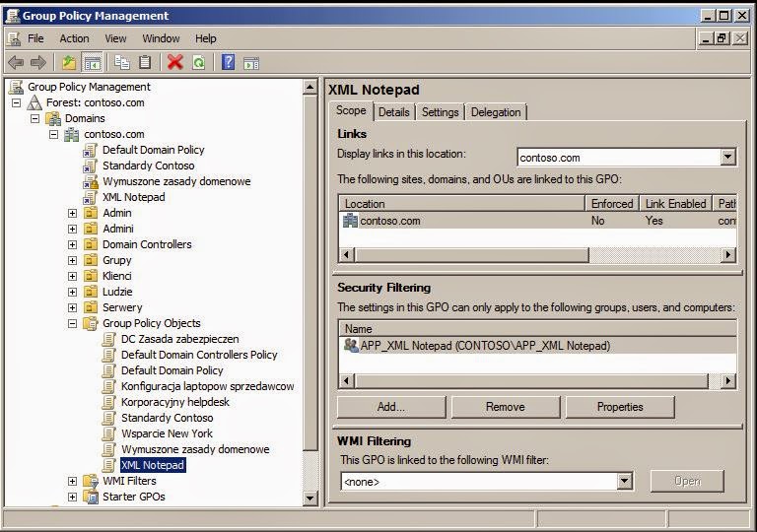Image resolution: width=757 pixels, height=532 pixels.
Task: Click the Security Filtering list scroll right arrow
Action: click(728, 381)
